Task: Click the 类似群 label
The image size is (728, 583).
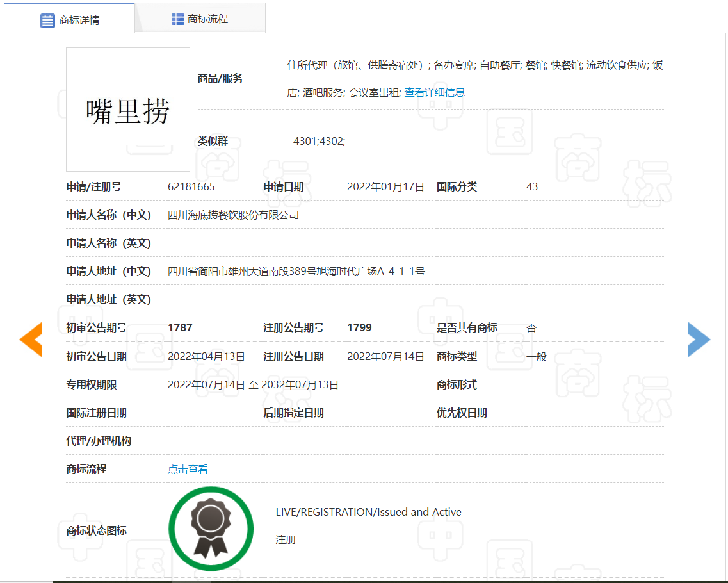Action: pos(213,141)
